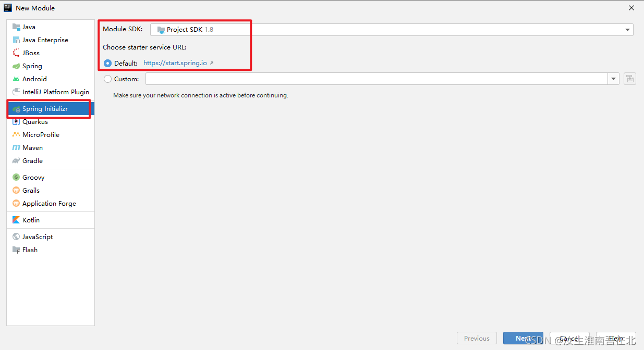Screen dimensions: 644x350
Task: Select the Java module type icon
Action: point(16,27)
